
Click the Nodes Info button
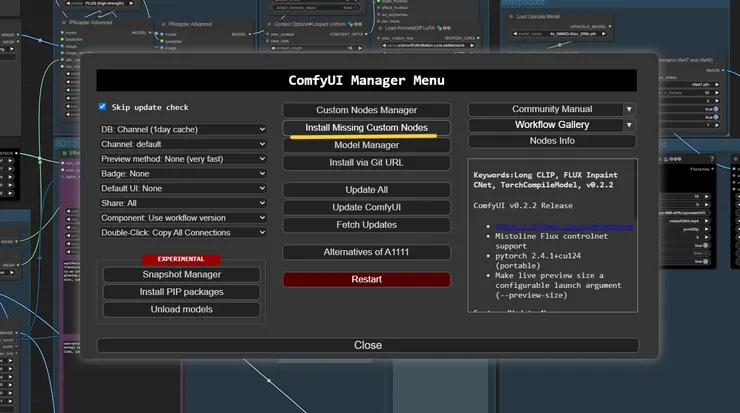point(552,141)
